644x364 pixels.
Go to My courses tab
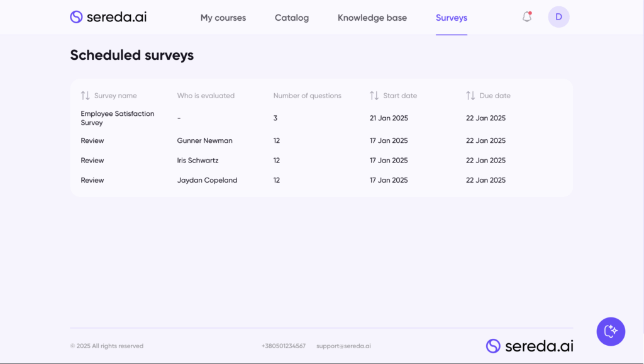(x=223, y=18)
